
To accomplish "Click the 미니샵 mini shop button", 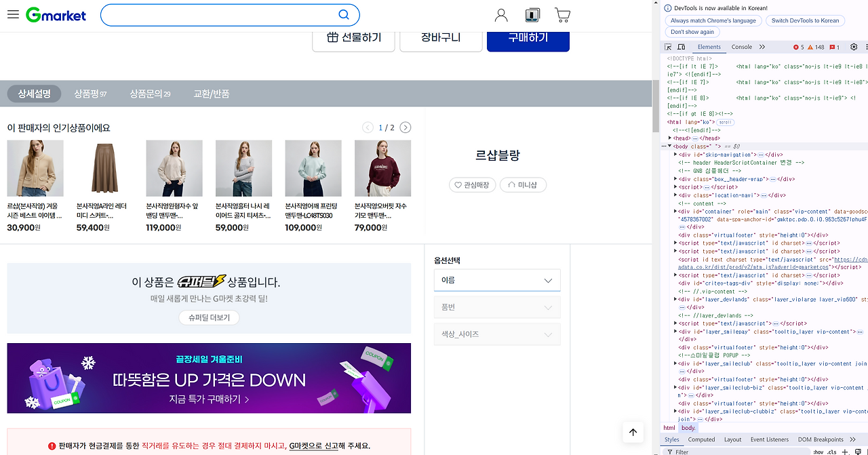I will 523,184.
